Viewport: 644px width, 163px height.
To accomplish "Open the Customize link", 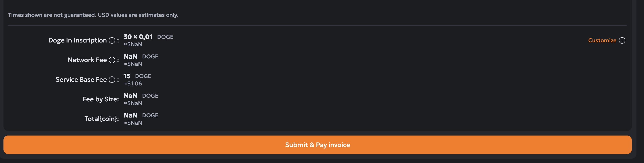I will pyautogui.click(x=602, y=40).
